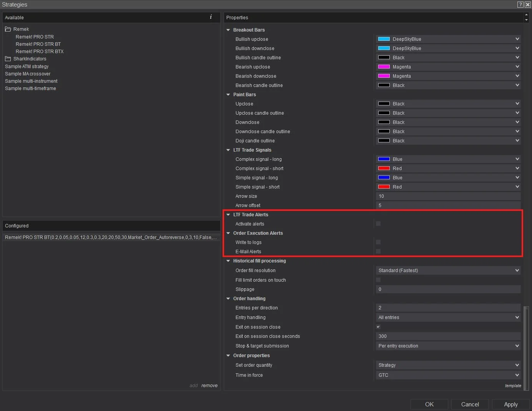
Task: Select configured Remek! PRO STR BT entry
Action: [x=111, y=237]
